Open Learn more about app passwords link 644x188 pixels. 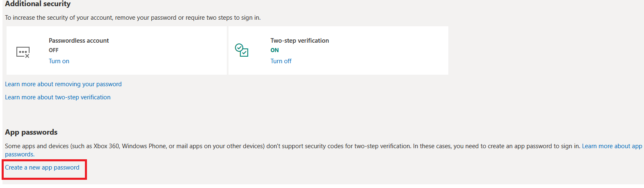612,146
